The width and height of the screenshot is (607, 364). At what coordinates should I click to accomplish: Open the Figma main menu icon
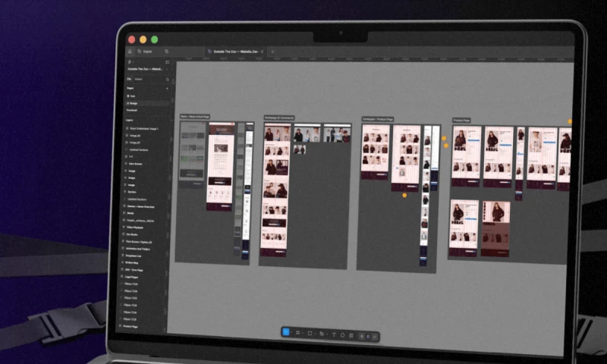tap(130, 61)
